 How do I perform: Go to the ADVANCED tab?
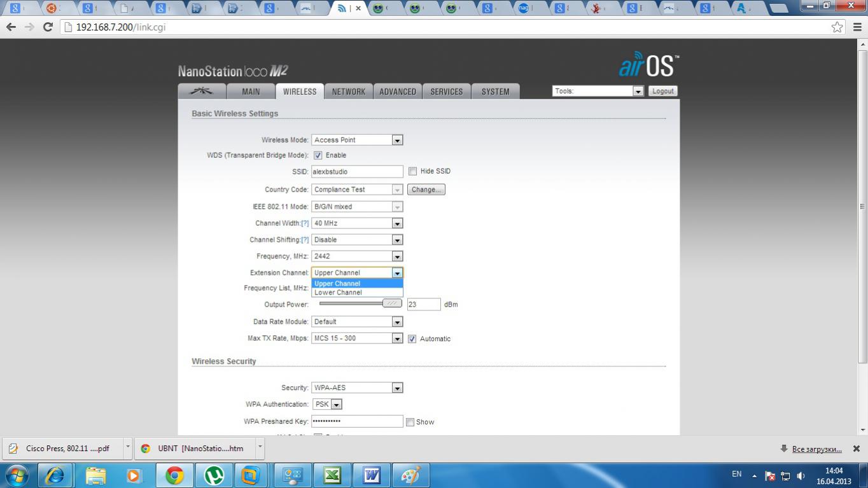pyautogui.click(x=398, y=92)
